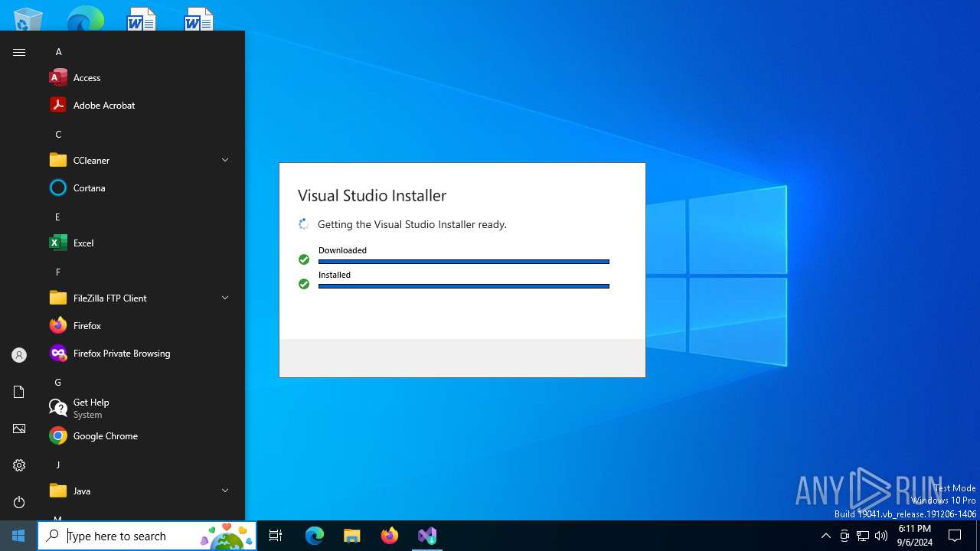Click the Visual Studio Installer title

click(x=372, y=195)
